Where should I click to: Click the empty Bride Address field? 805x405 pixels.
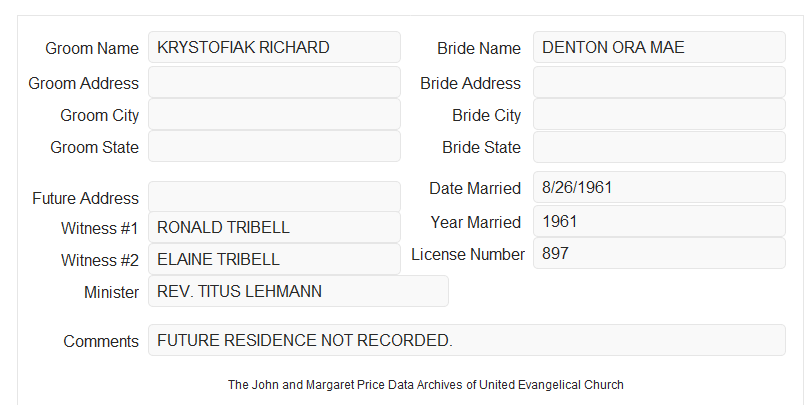point(659,82)
